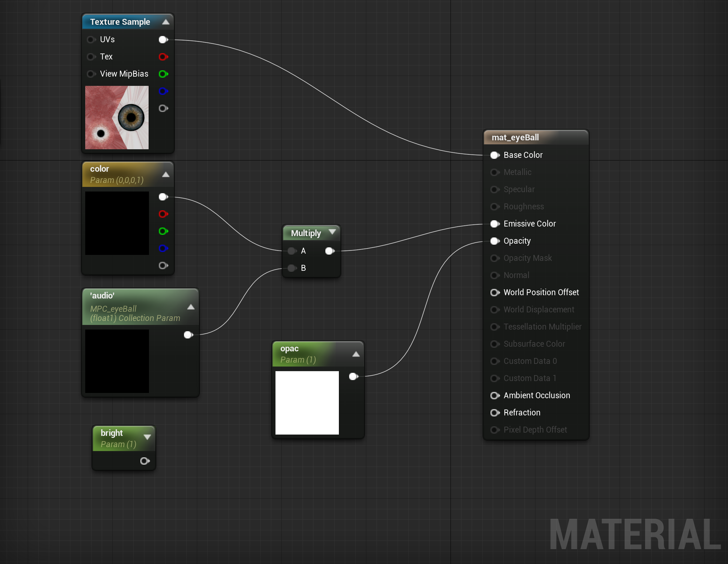The image size is (728, 564).
Task: Click the black color param swatch preview
Action: [117, 223]
